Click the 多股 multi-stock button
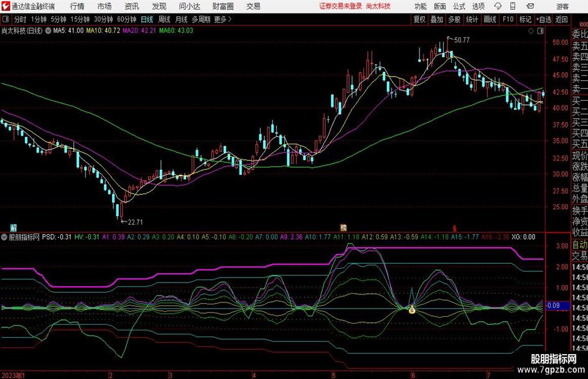The height and width of the screenshot is (379, 588). 454,19
